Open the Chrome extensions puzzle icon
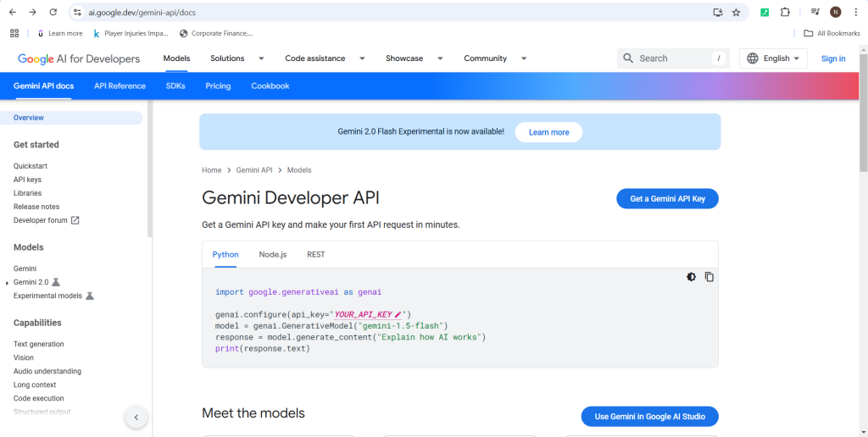 (x=785, y=12)
